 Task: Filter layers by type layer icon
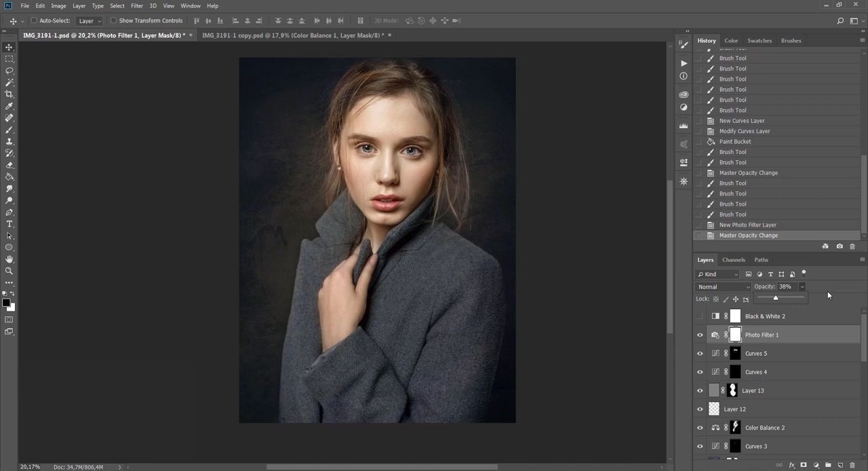(770, 274)
